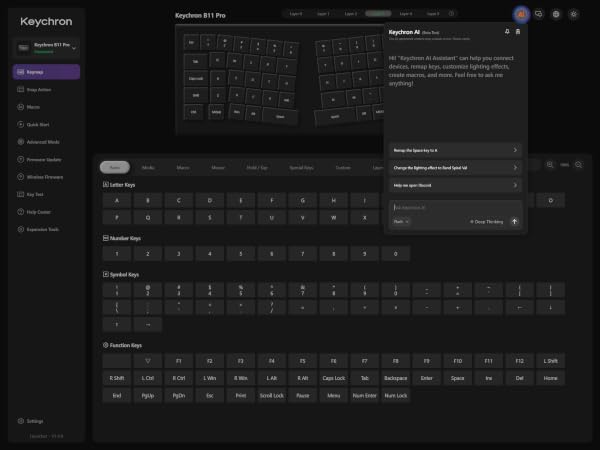Image resolution: width=600 pixels, height=450 pixels.
Task: Pick the Backspace keycode
Action: click(396, 378)
